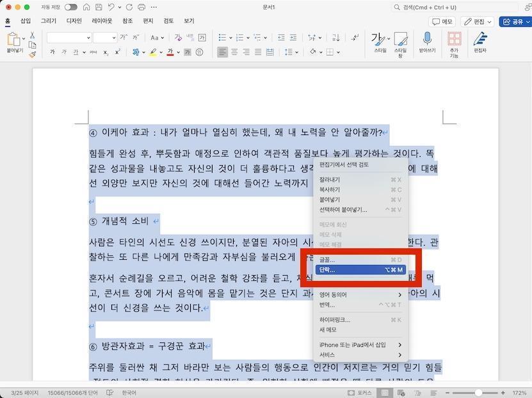The image size is (532, 398).
Task: Open the paste options dropdown arrow
Action: (x=24, y=38)
